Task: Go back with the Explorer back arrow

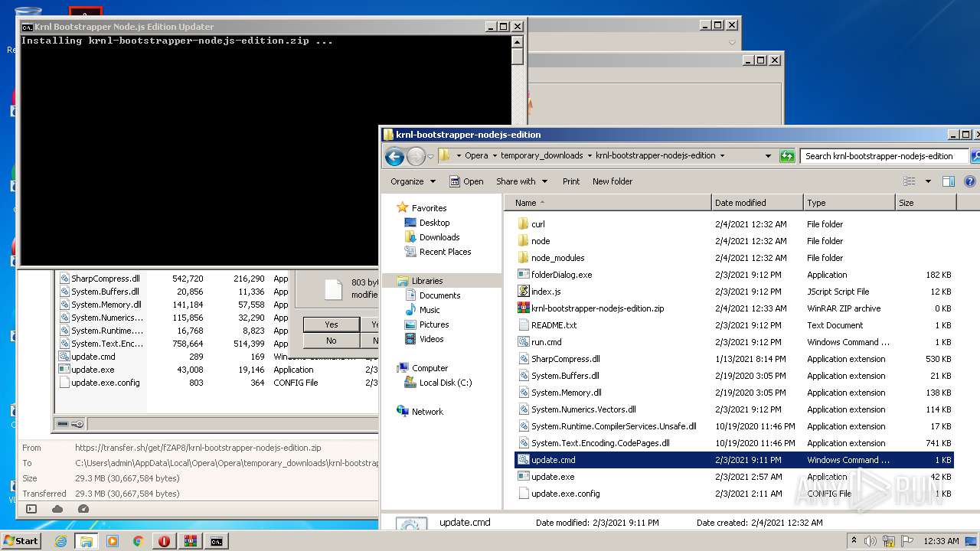Action: point(394,156)
